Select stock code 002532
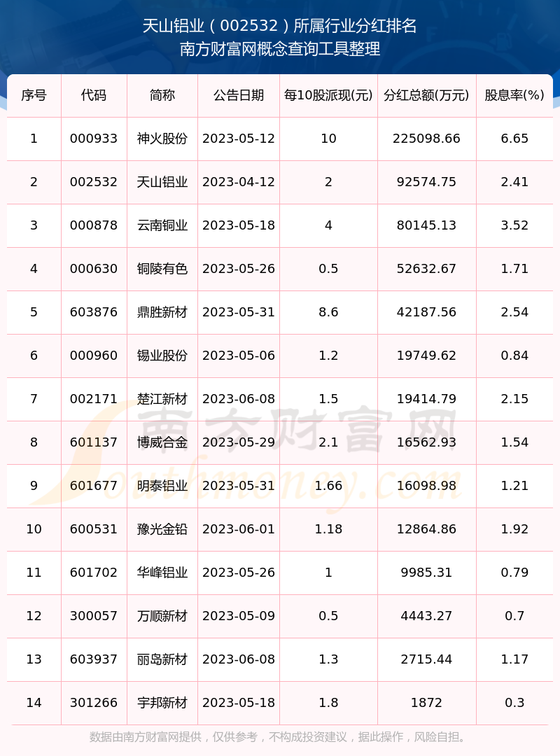This screenshot has width=560, height=756. coord(94,182)
